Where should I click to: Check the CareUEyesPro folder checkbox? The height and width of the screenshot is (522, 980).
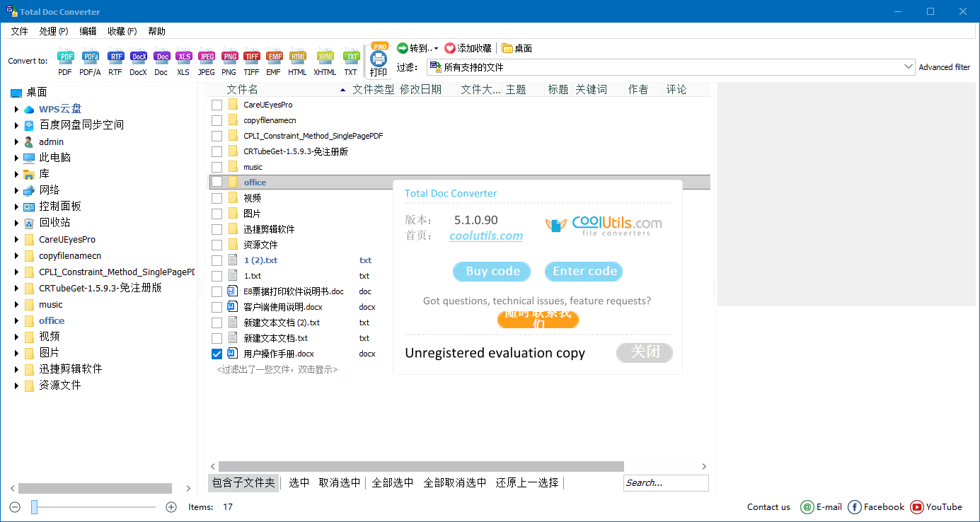pyautogui.click(x=217, y=105)
